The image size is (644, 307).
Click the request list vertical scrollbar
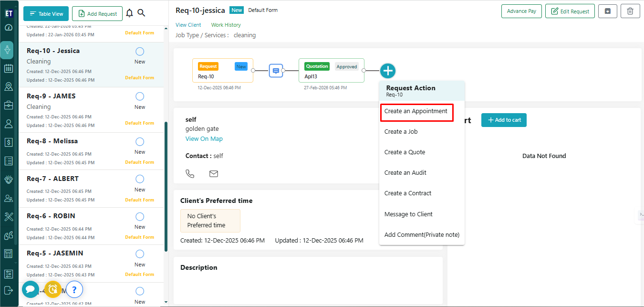[166, 186]
